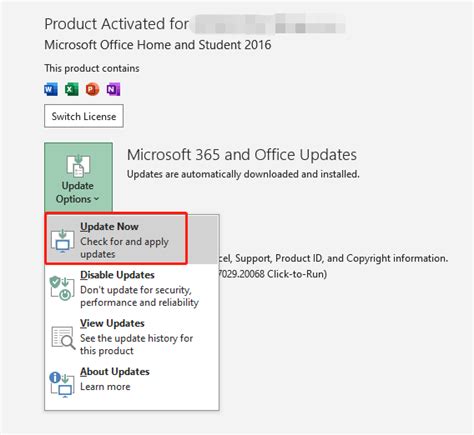
Task: Collapse the Update Options dropdown button
Action: click(78, 177)
